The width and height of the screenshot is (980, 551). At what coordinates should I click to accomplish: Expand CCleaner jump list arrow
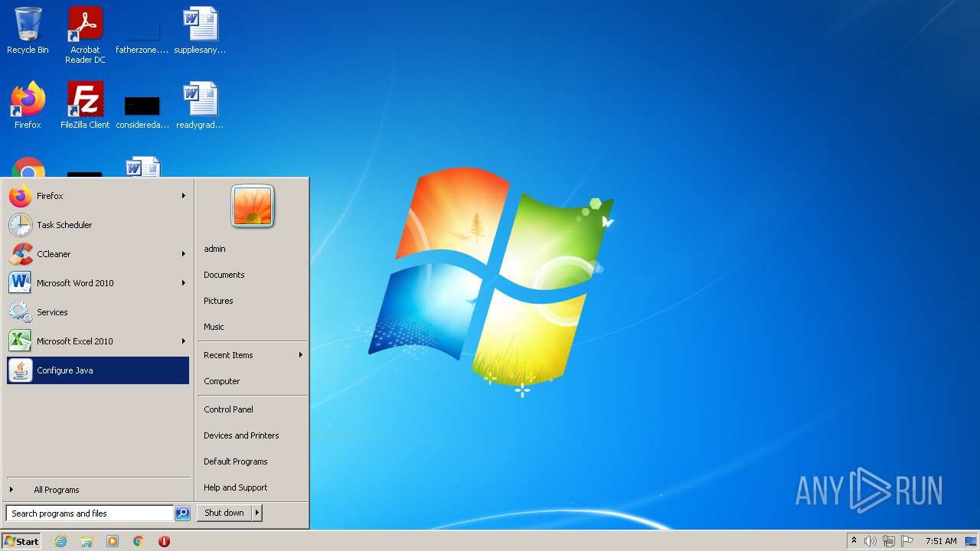click(184, 254)
